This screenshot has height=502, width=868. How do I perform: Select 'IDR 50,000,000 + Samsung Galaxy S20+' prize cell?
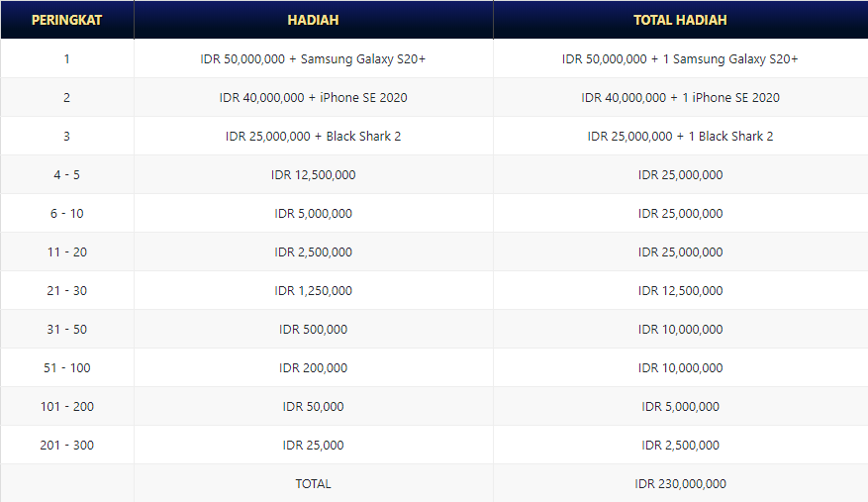[314, 58]
